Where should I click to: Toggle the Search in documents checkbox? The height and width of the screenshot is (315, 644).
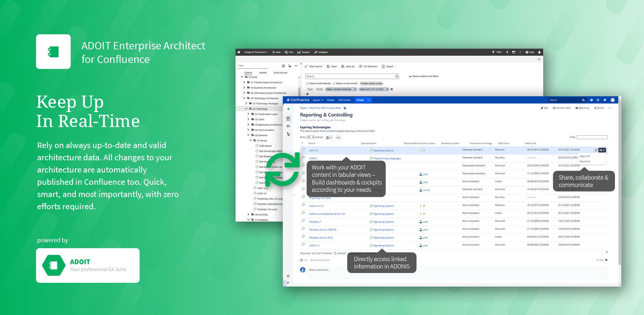pyautogui.click(x=334, y=84)
